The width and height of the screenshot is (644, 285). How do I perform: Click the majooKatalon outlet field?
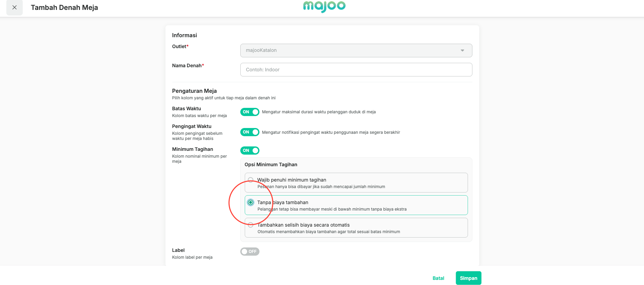pyautogui.click(x=356, y=51)
